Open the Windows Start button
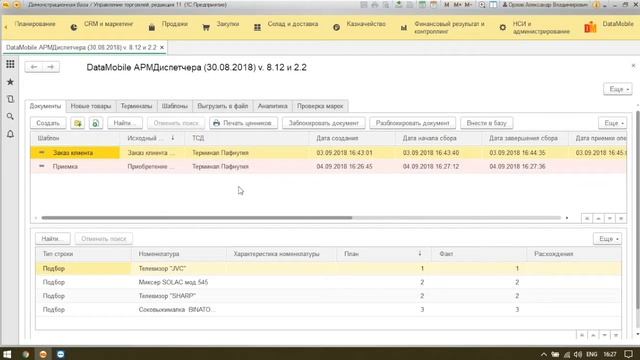640x360 pixels. 7,354
